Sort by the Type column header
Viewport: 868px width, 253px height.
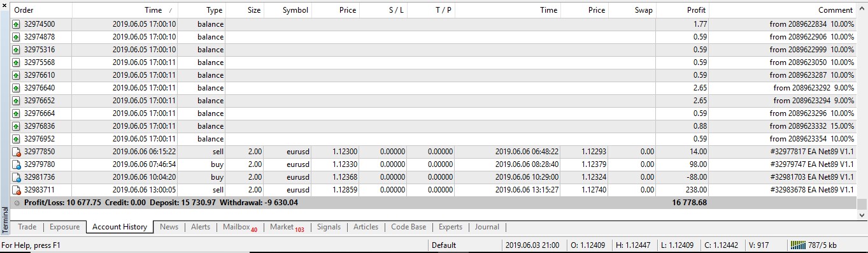click(202, 10)
